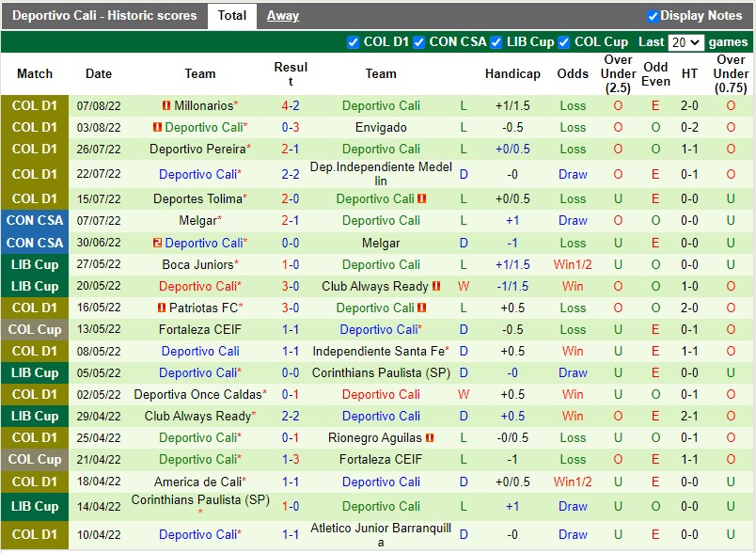This screenshot has width=756, height=553.
Task: Click Win1/2 odds in America de Cali row
Action: [x=573, y=482]
